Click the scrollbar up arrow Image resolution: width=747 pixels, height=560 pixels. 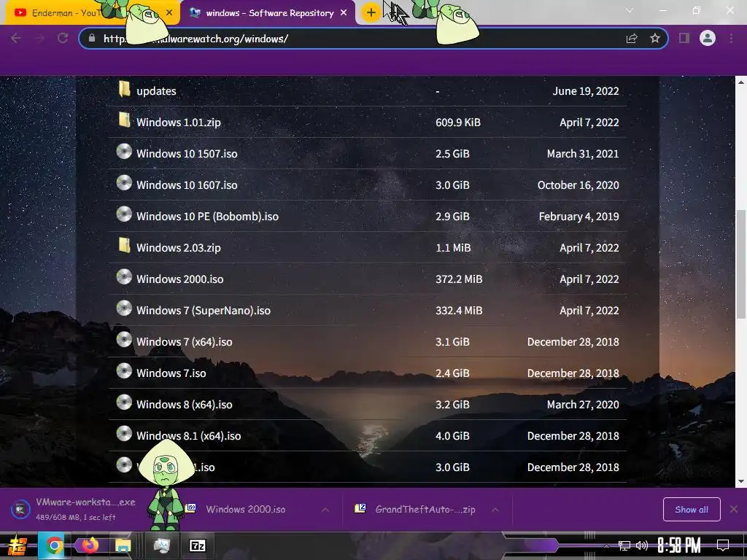pyautogui.click(x=741, y=82)
